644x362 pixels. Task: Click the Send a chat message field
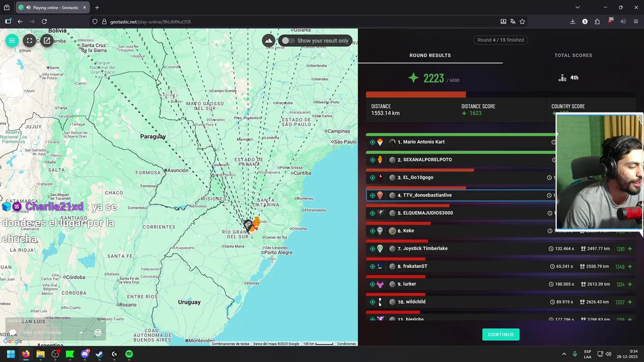pyautogui.click(x=49, y=332)
